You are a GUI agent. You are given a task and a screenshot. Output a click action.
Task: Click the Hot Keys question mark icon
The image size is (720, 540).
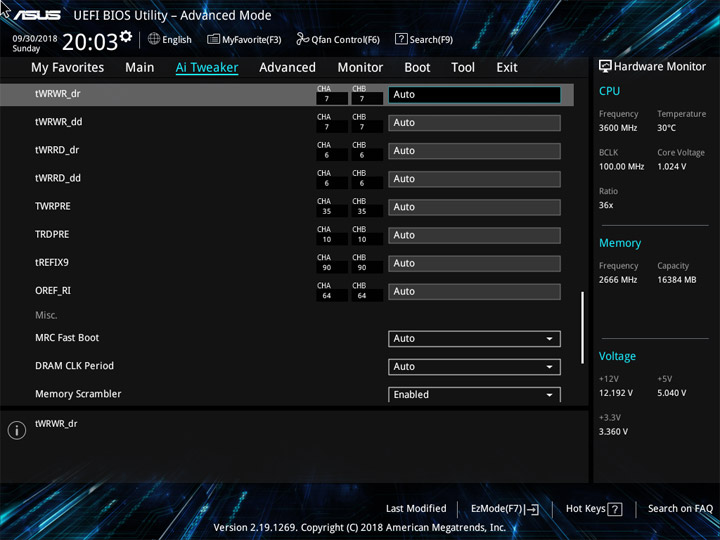[x=614, y=509]
